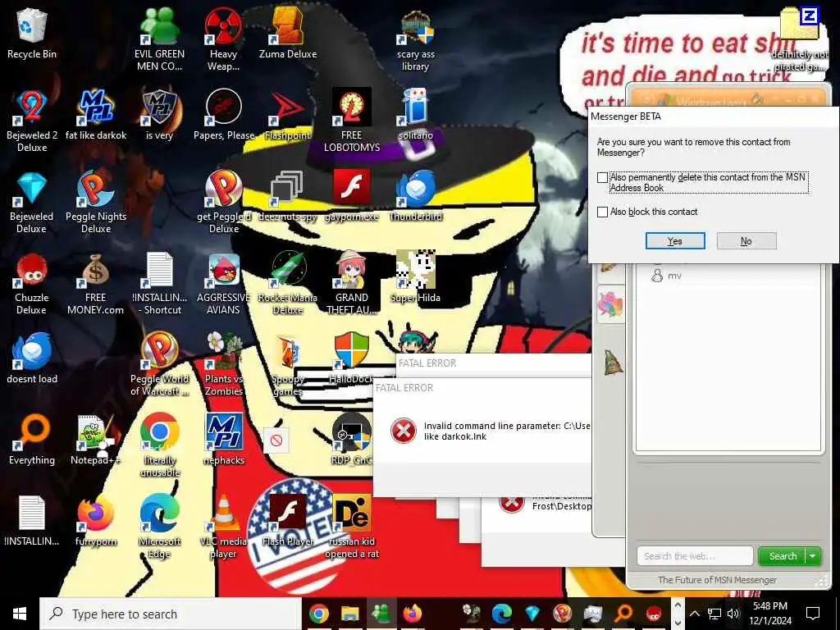Open Plants vs Zombies shortcut

pyautogui.click(x=223, y=365)
